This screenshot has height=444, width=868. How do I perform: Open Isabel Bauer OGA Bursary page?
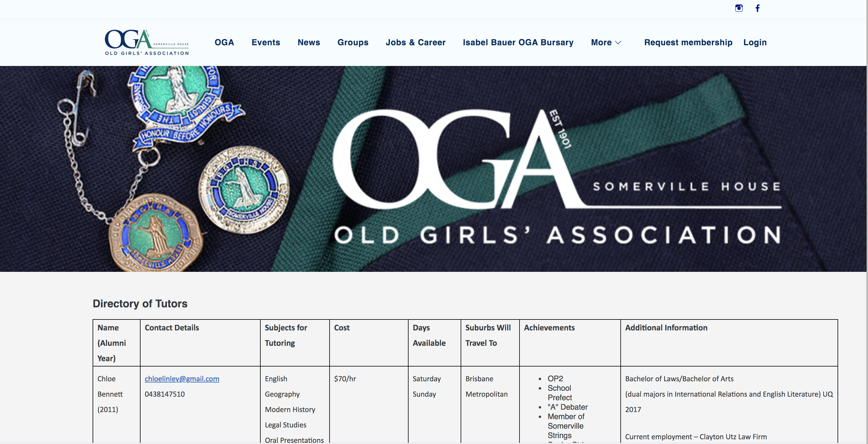518,42
